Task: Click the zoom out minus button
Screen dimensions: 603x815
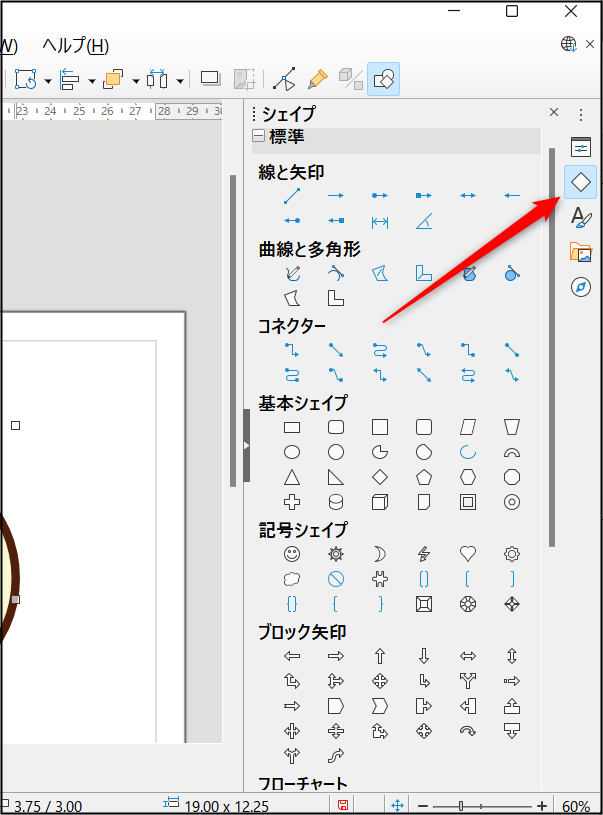Action: [423, 806]
